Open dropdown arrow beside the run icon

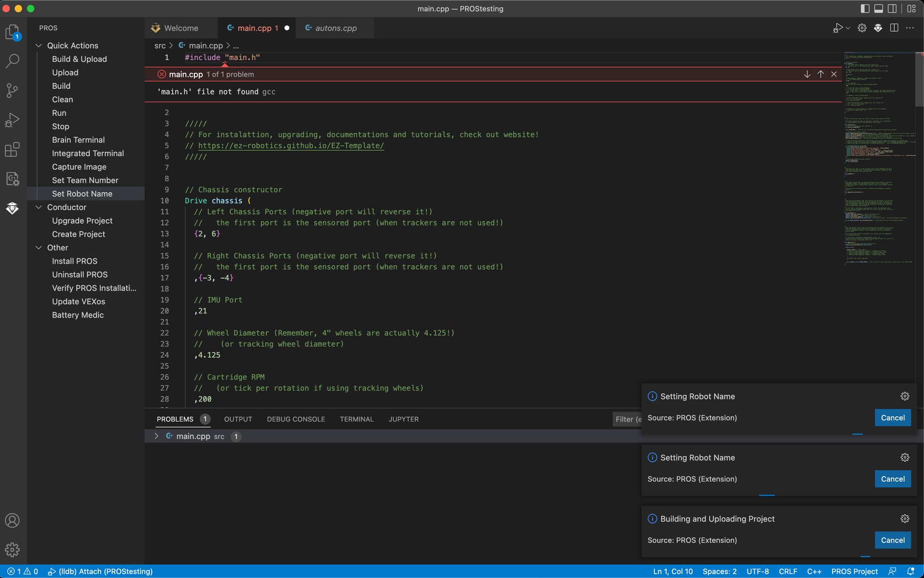pyautogui.click(x=848, y=28)
